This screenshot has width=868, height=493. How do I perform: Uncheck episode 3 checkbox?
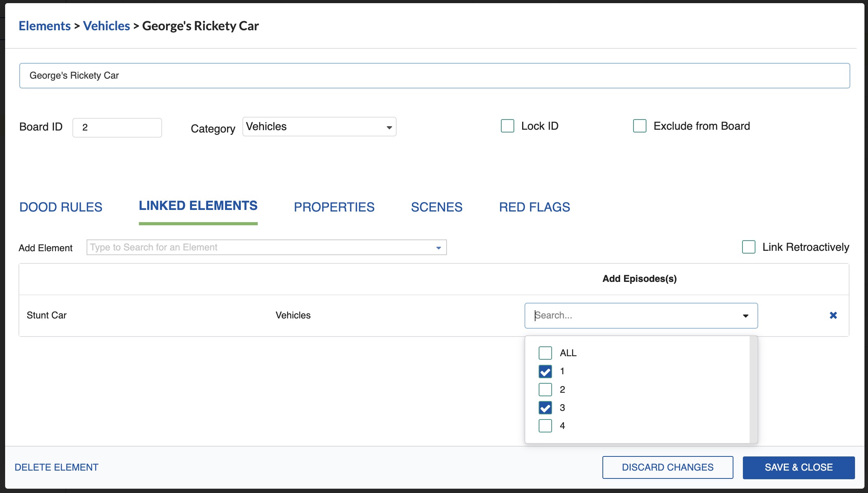tap(545, 408)
